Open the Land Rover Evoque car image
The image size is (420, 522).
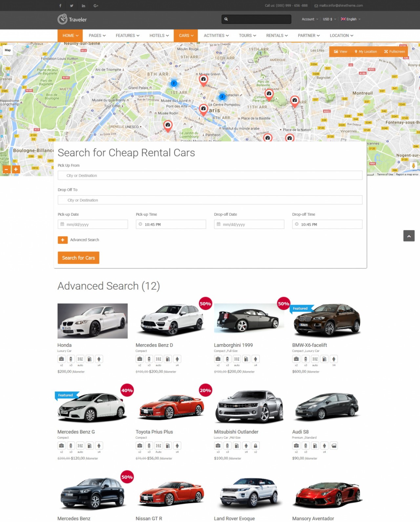(249, 494)
